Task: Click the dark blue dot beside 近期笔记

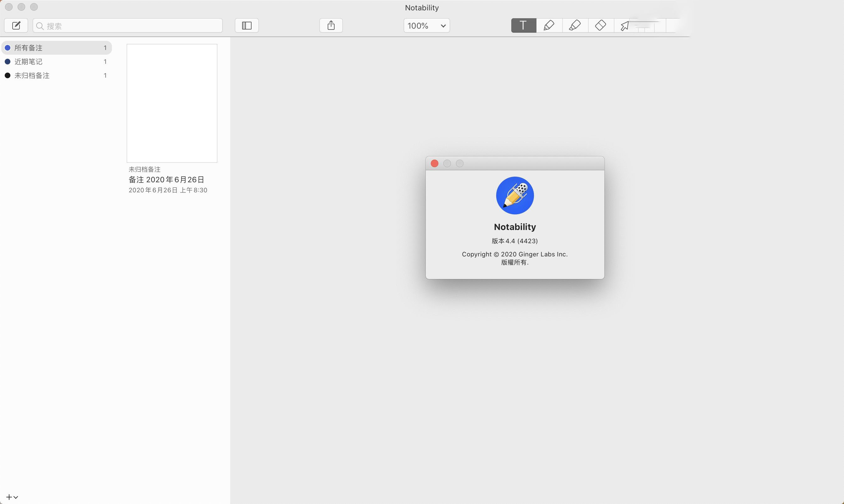Action: click(8, 62)
